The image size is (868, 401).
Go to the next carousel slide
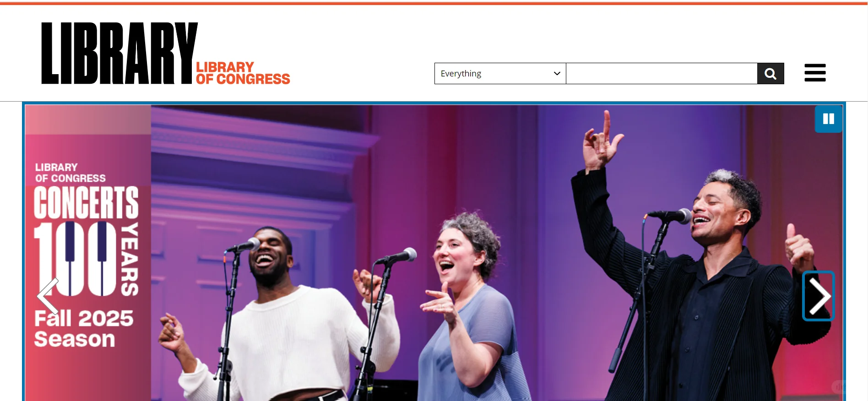(819, 296)
